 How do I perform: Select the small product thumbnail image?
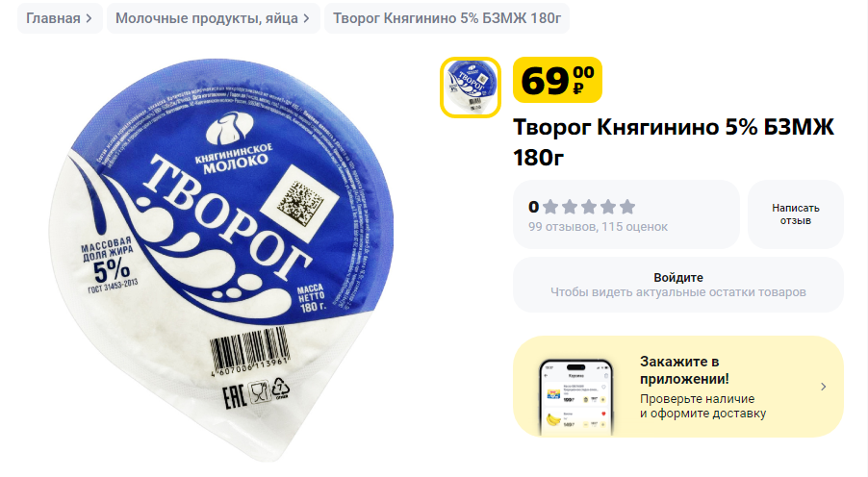pos(471,88)
